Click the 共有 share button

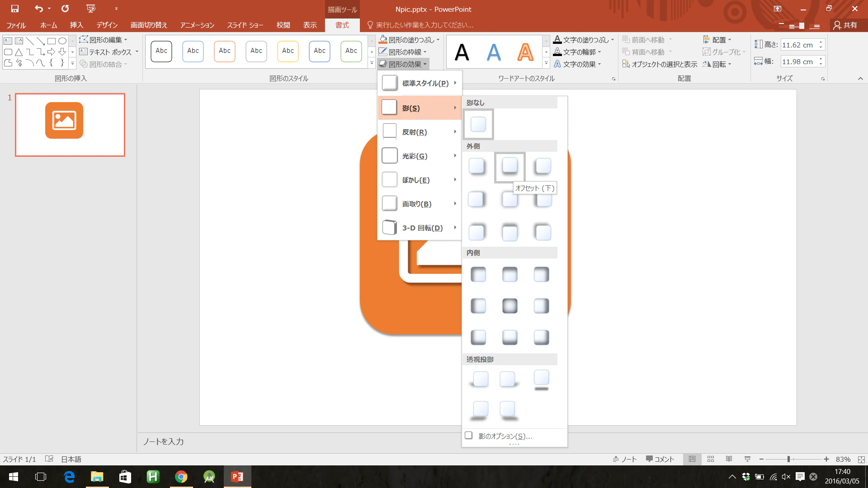(845, 25)
